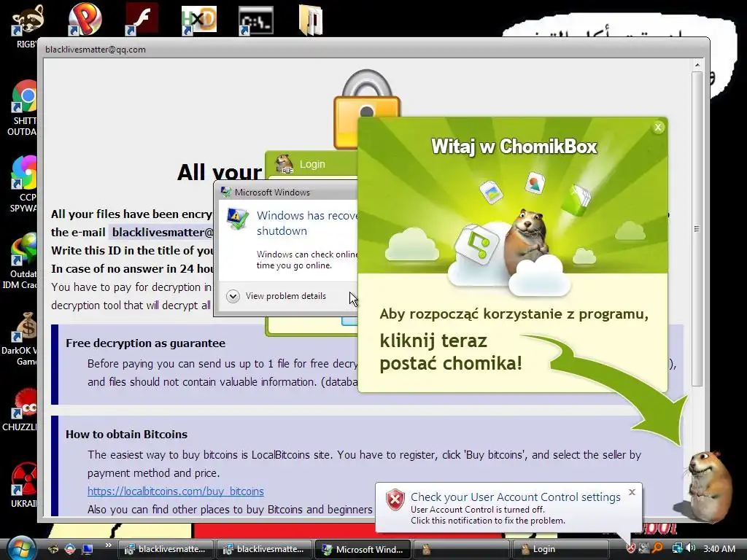Viewport: 747px width, 560px height.
Task: Click the first quick launch icon on taskbar
Action: [x=53, y=549]
